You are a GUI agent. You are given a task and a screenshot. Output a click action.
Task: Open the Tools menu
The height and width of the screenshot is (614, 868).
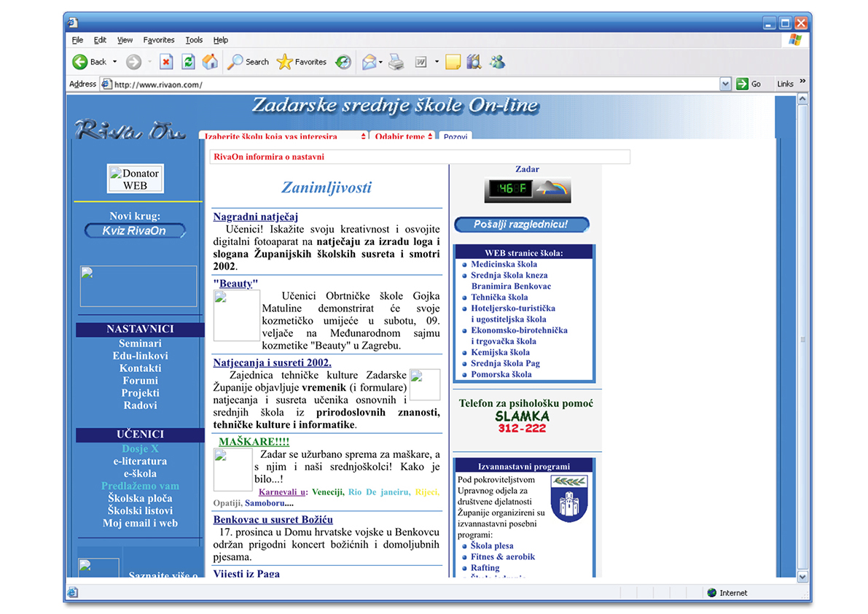point(194,40)
